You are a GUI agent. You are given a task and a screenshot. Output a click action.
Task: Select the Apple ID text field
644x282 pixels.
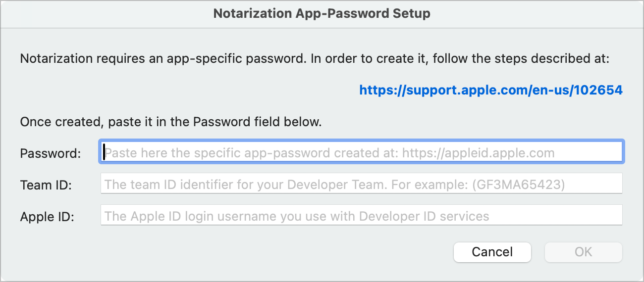tap(361, 216)
